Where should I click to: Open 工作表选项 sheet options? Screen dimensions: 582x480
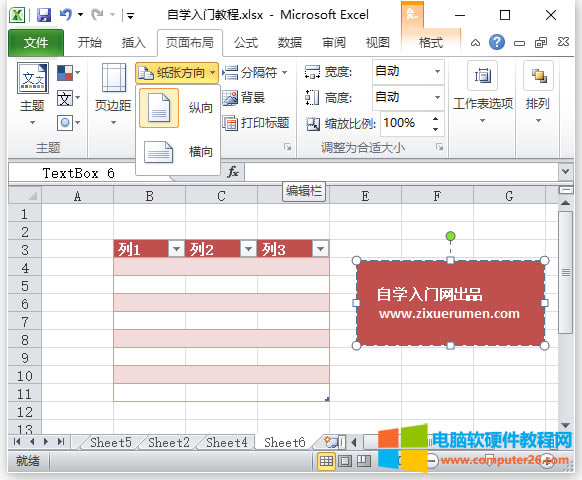(483, 93)
